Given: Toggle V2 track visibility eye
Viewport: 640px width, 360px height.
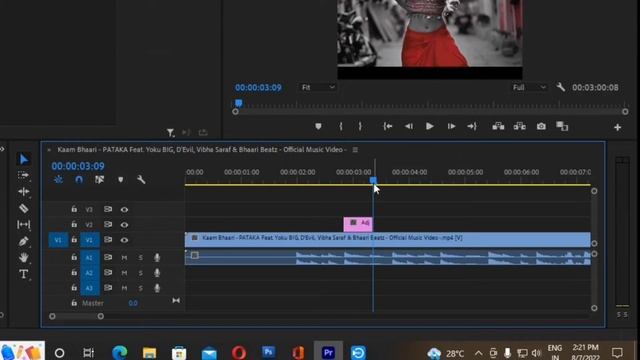Looking at the screenshot, I should (x=124, y=224).
